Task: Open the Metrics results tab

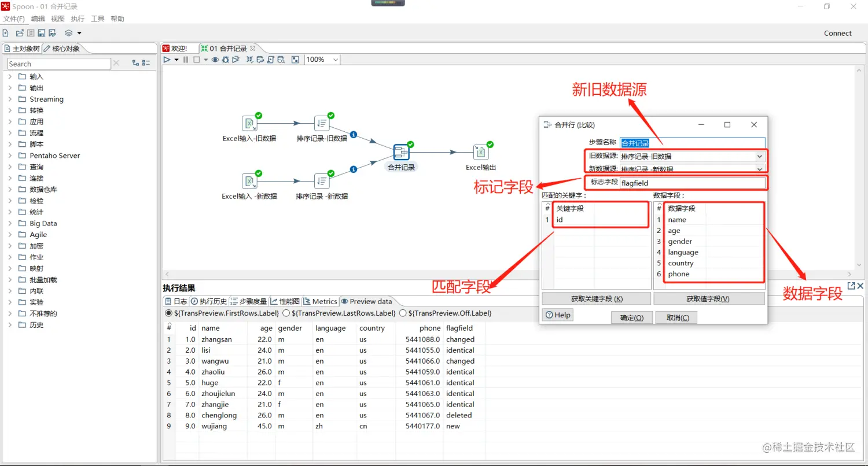Action: [x=320, y=301]
